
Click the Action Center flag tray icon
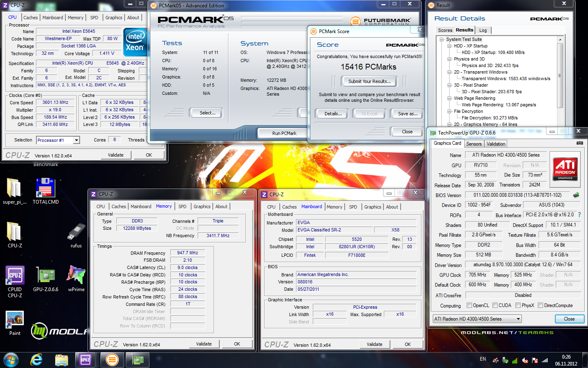[535, 361]
